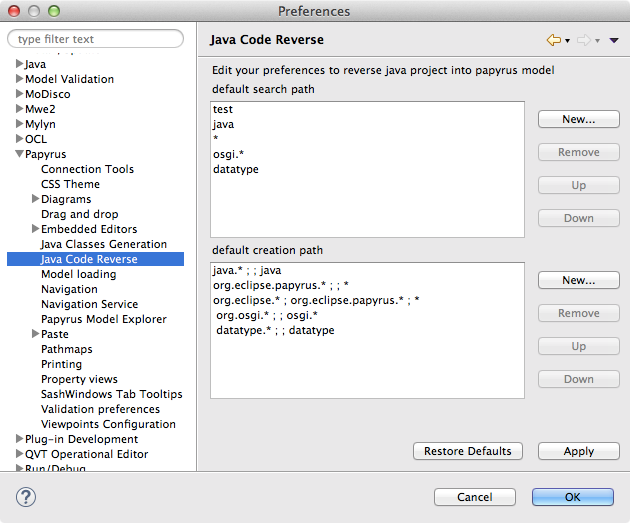The height and width of the screenshot is (523, 630).
Task: Click the Help question mark icon
Action: coord(26,497)
